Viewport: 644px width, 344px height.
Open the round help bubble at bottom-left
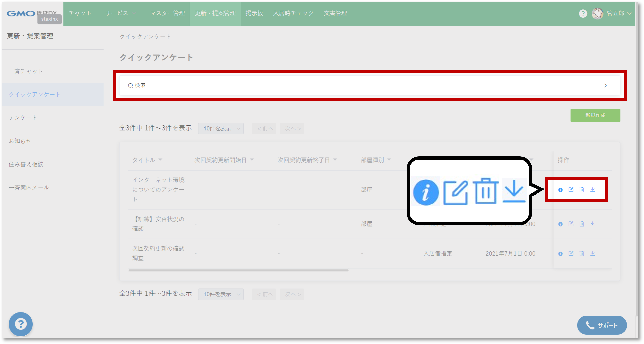pyautogui.click(x=21, y=324)
